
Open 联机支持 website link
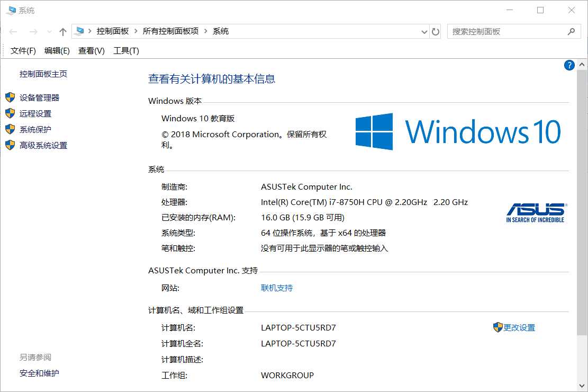pyautogui.click(x=277, y=288)
